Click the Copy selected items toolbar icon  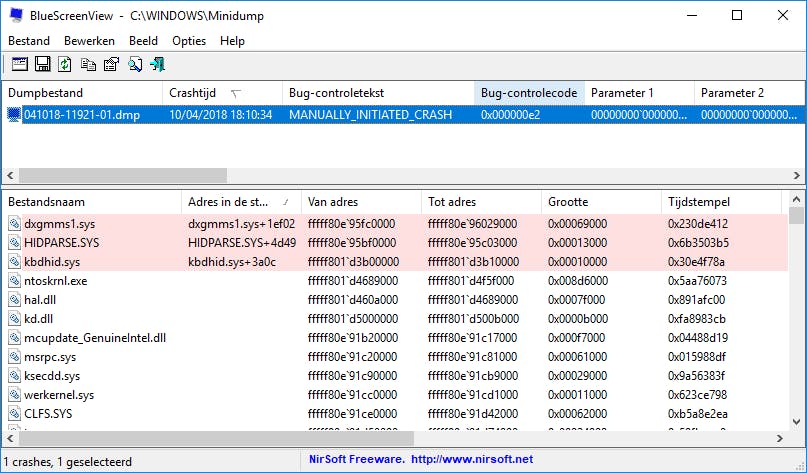(88, 64)
